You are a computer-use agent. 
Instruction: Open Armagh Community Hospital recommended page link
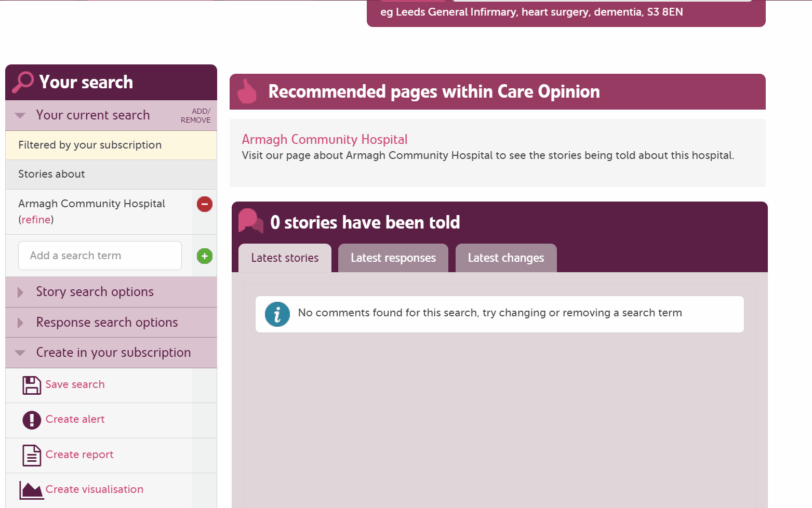[x=324, y=139]
